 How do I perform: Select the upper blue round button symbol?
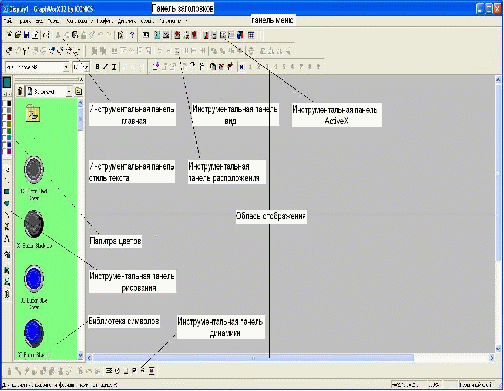point(34,278)
